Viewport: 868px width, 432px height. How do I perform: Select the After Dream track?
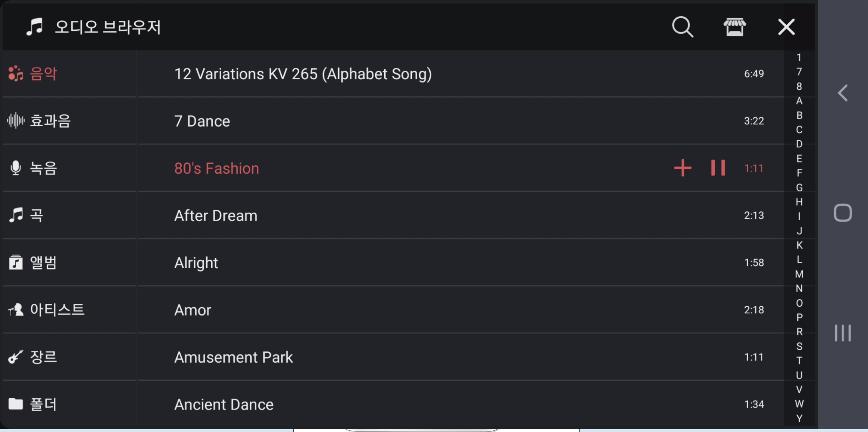[216, 215]
